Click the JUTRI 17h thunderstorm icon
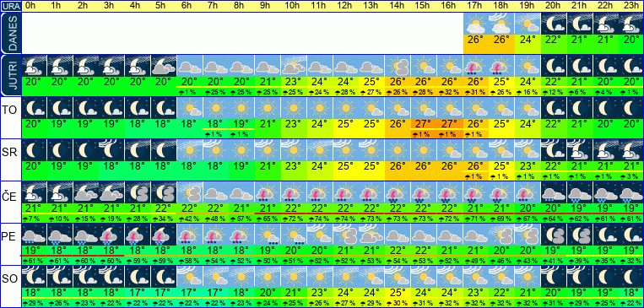This screenshot has height=308, width=644. pyautogui.click(x=476, y=66)
